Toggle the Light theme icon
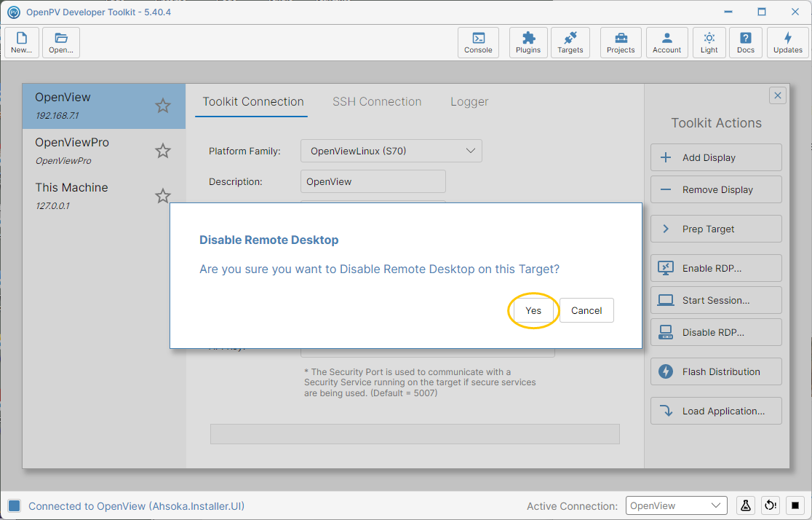 (709, 42)
